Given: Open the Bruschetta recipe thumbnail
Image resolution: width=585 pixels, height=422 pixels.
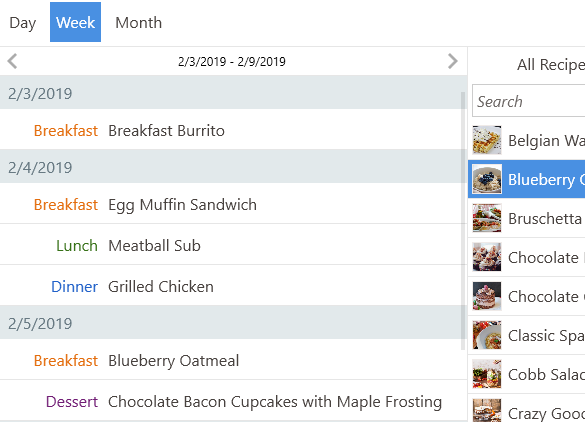Looking at the screenshot, I should [487, 218].
